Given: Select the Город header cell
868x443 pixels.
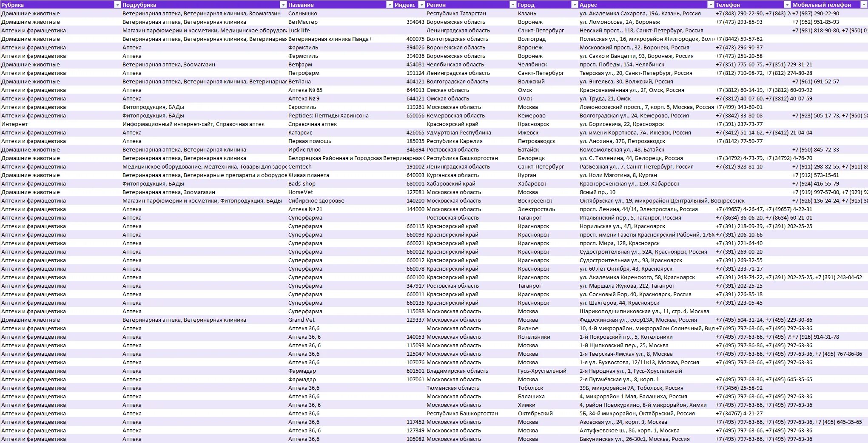Looking at the screenshot, I should [x=547, y=5].
